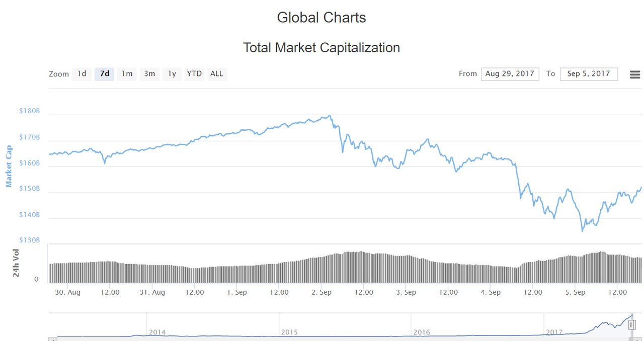Inspect lowest market cap dip on 5 Sep
Screen dimensions: 644x341
tap(582, 231)
